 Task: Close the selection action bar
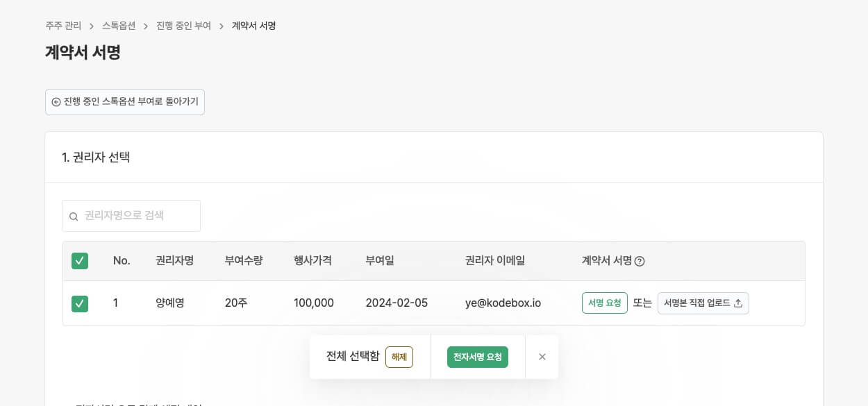point(542,357)
